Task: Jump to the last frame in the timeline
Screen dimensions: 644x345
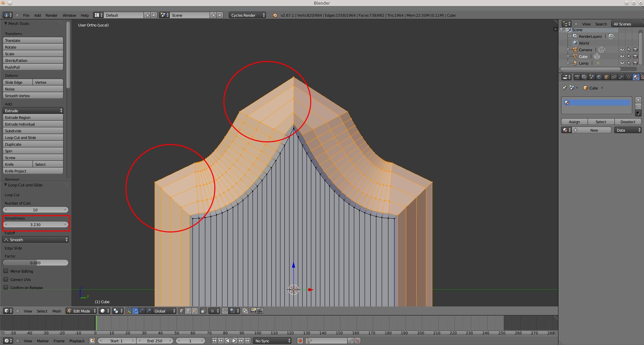Action: [x=248, y=341]
